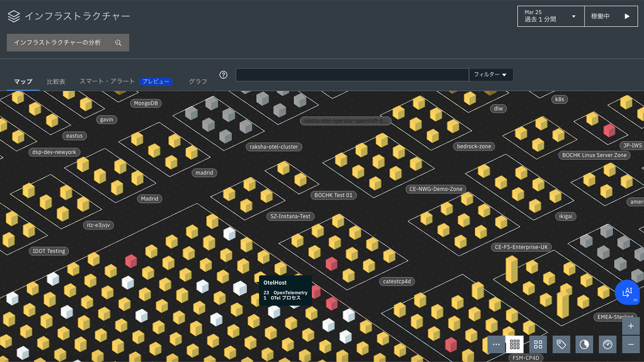Image resolution: width=644 pixels, height=362 pixels.
Task: Click the ikigai zone label
Action: tap(565, 216)
